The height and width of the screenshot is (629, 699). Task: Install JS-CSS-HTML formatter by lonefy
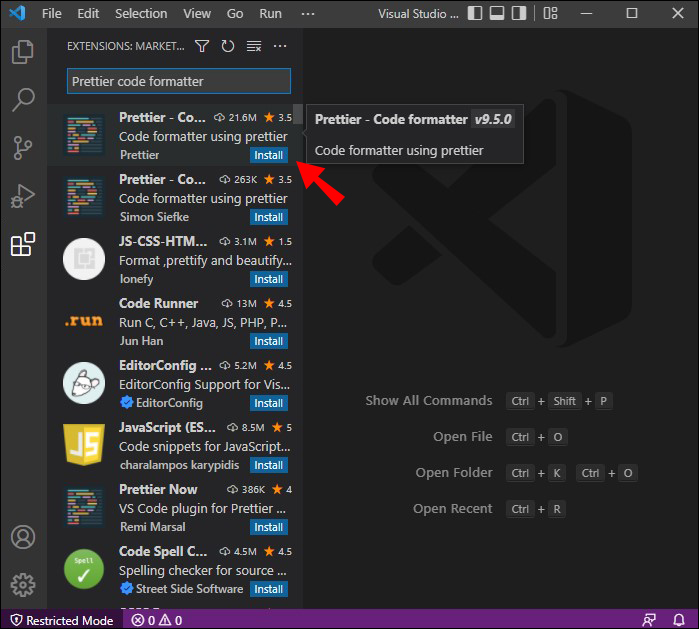coord(268,279)
